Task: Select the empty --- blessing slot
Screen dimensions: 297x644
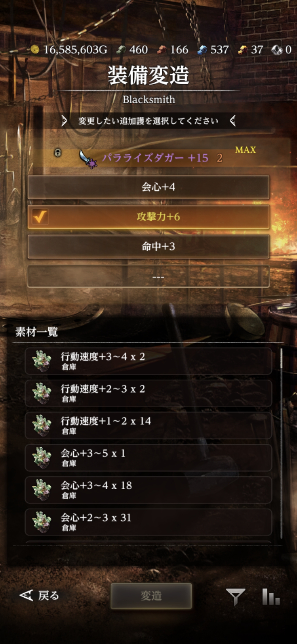Action: pos(148,276)
